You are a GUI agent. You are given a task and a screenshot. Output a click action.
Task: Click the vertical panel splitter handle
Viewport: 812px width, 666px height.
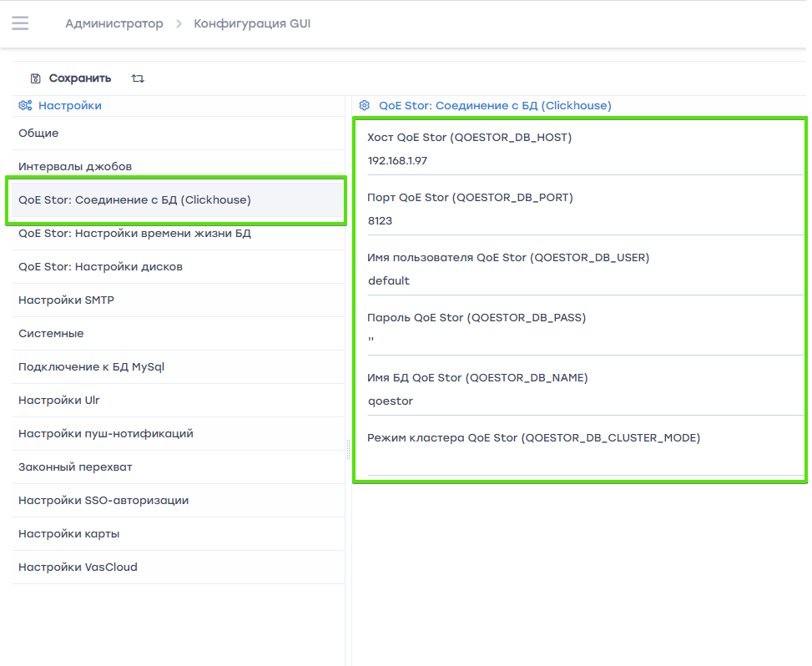[348, 448]
